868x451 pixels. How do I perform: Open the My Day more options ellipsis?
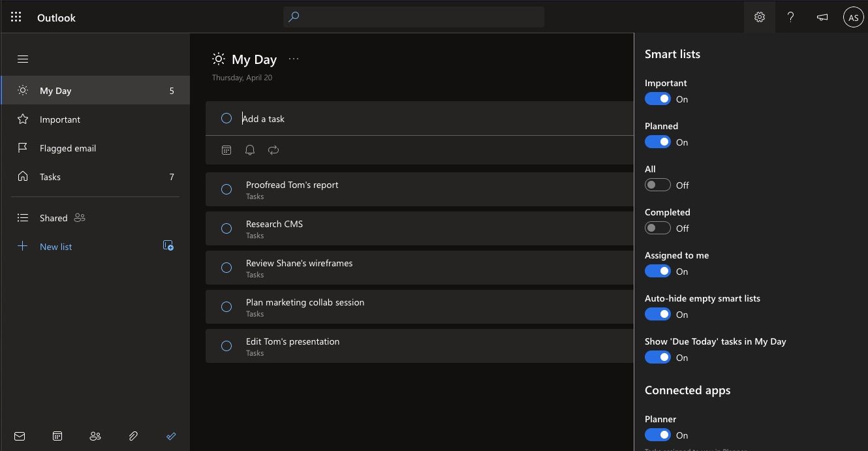tap(294, 59)
